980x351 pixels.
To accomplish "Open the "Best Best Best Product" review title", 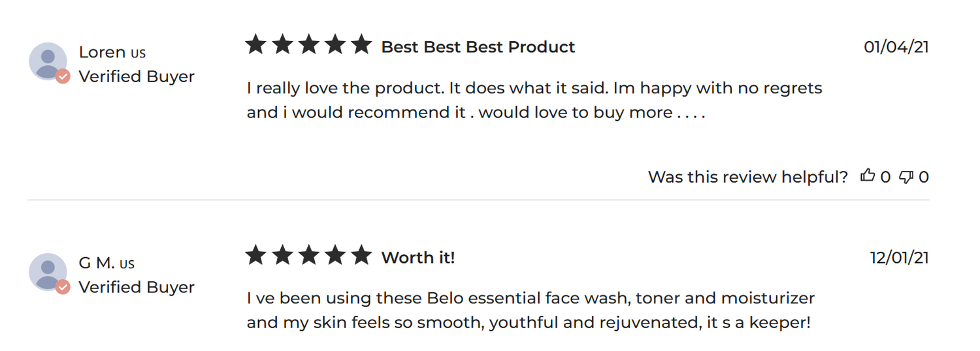I will point(478,47).
